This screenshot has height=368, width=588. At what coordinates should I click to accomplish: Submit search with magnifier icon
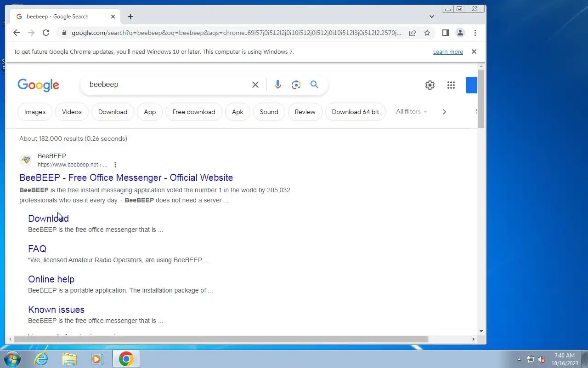tap(314, 85)
